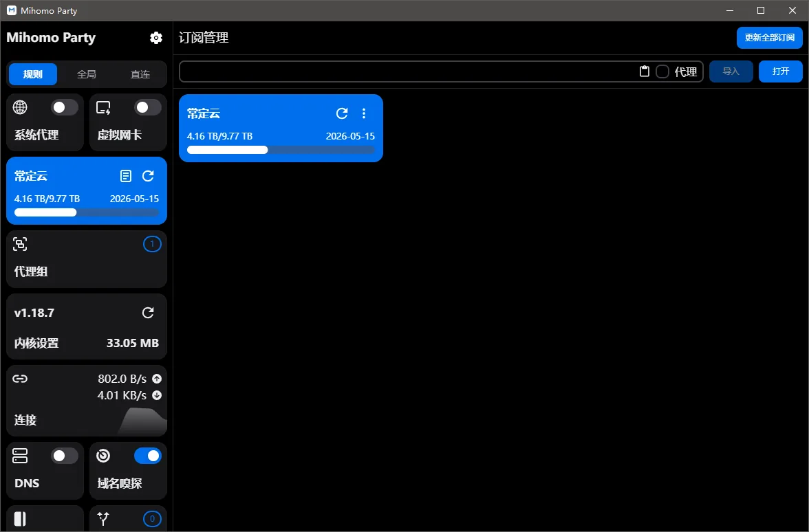The width and height of the screenshot is (809, 532).
Task: Click the 域名嗅探 sniffer icon
Action: point(103,456)
